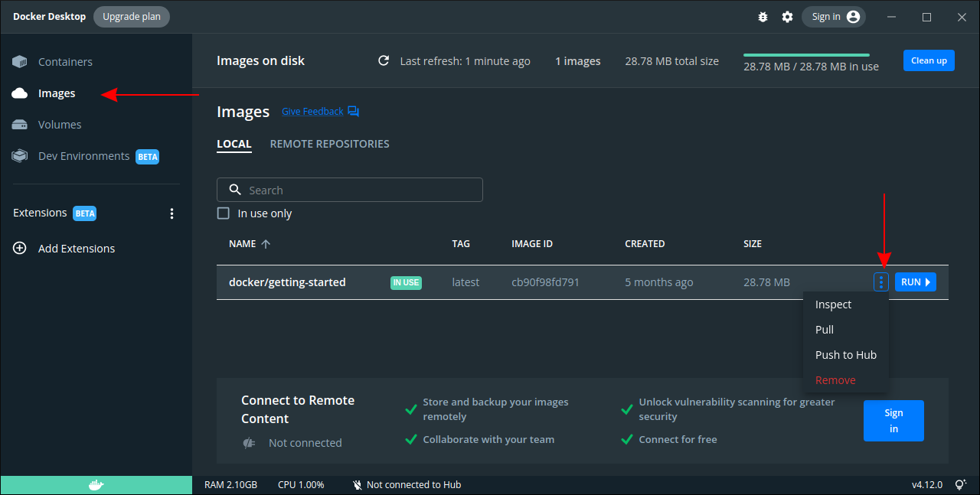Switch to the Remote Repositories tab
The width and height of the screenshot is (980, 495).
point(329,143)
